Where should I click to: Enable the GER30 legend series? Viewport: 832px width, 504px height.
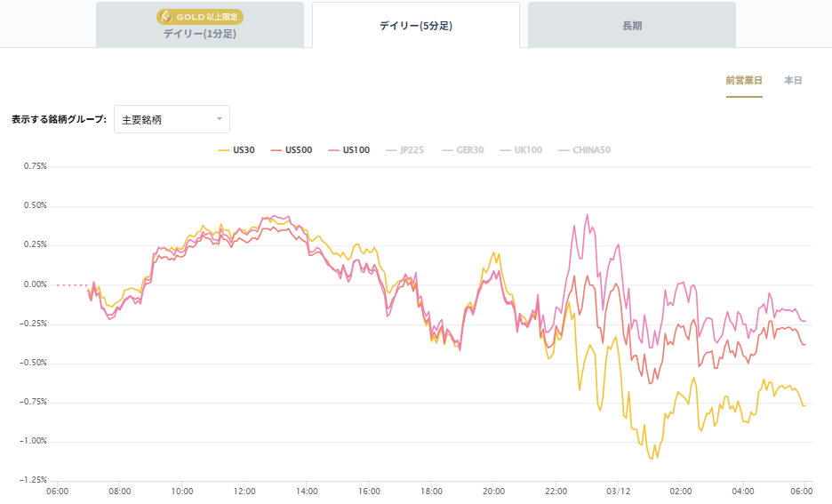tap(463, 150)
